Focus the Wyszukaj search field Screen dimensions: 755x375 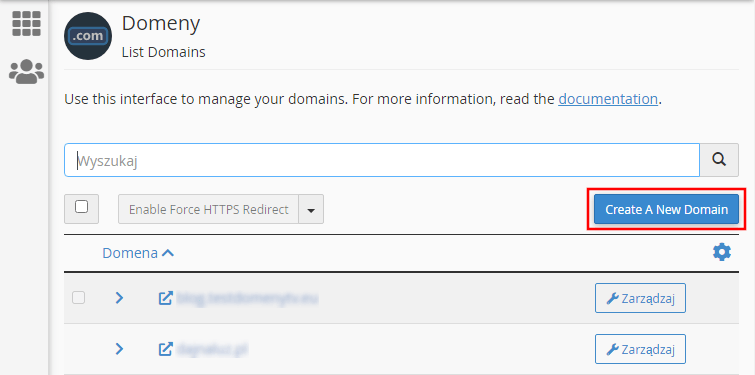tap(382, 160)
